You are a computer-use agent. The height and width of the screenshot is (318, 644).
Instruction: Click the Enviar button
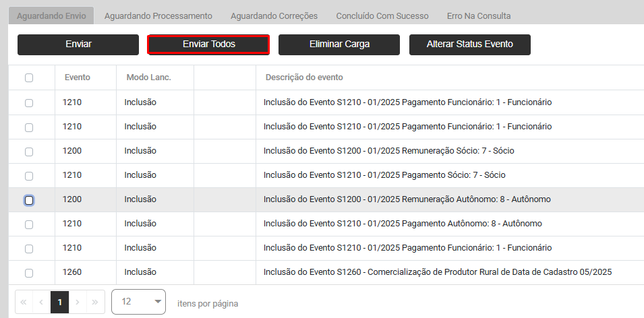tap(78, 44)
